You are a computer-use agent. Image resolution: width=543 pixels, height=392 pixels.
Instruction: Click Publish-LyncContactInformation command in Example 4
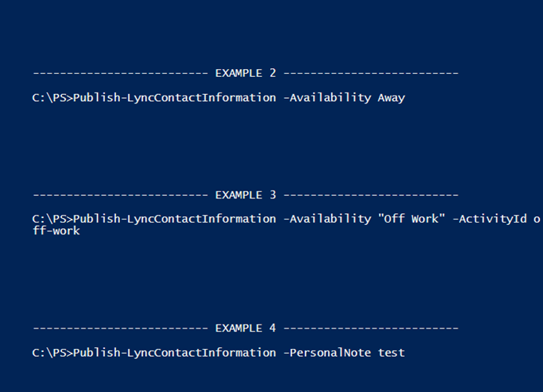click(x=174, y=353)
